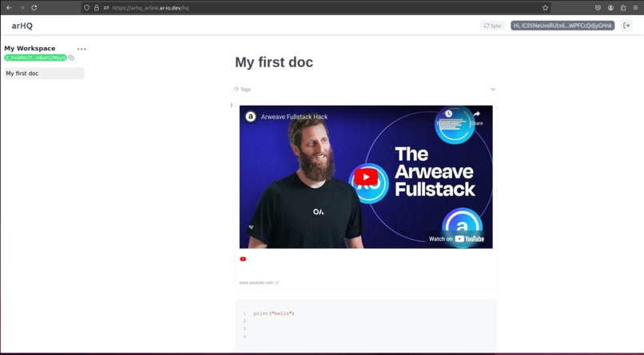Click the video channel avatar icon
The width and height of the screenshot is (644, 355).
click(251, 117)
